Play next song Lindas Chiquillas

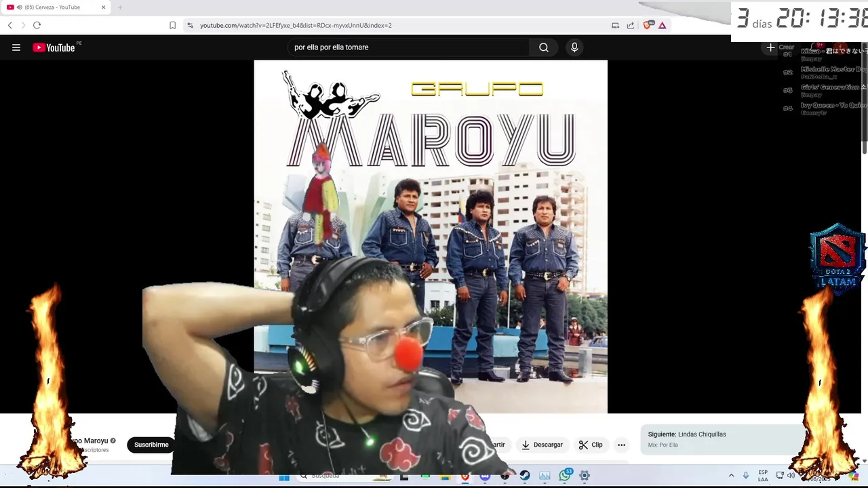tap(722, 439)
